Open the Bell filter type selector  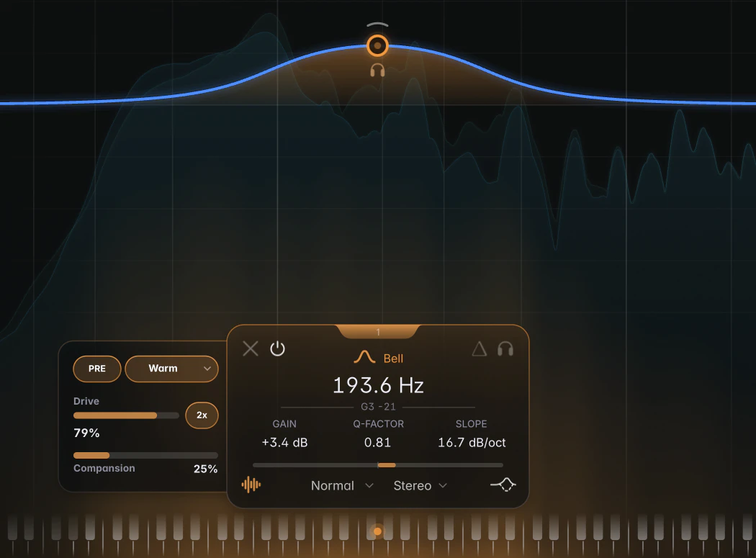point(379,358)
